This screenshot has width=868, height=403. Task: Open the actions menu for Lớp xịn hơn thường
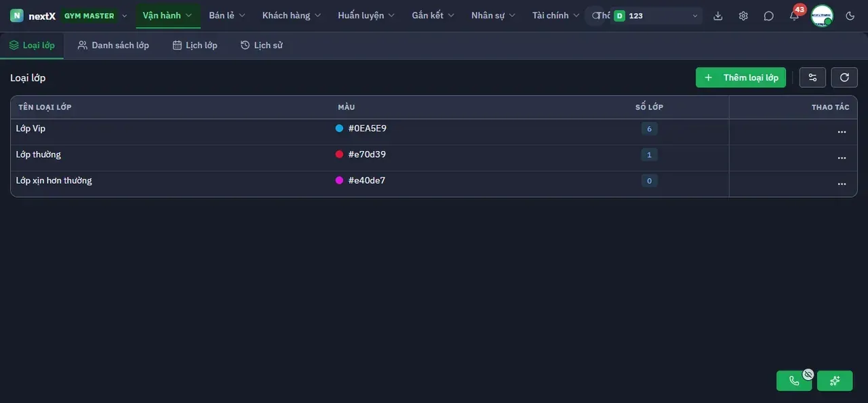[x=842, y=184]
